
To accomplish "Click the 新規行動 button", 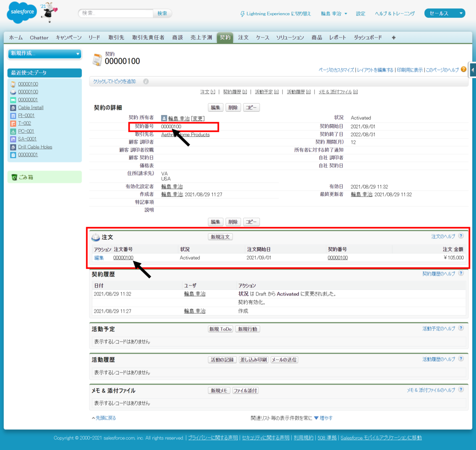I will [248, 329].
